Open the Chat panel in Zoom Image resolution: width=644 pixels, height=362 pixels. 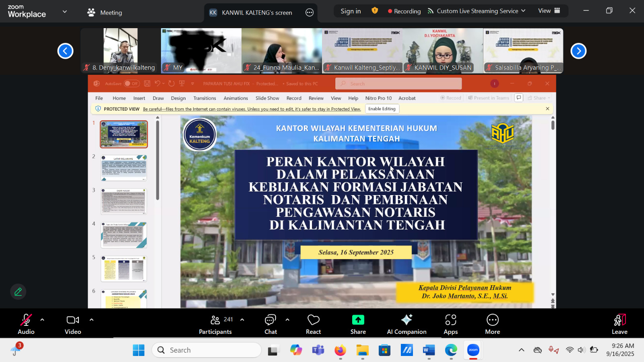point(270,322)
